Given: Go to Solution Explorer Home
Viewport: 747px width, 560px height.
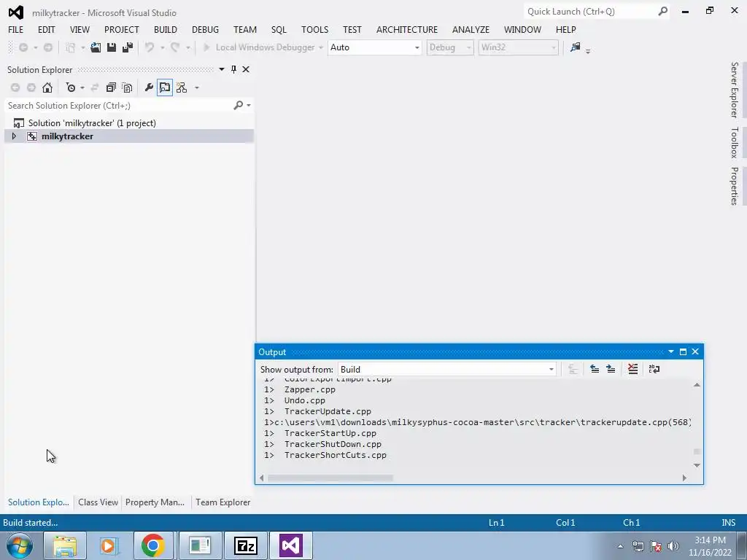Looking at the screenshot, I should (47, 87).
